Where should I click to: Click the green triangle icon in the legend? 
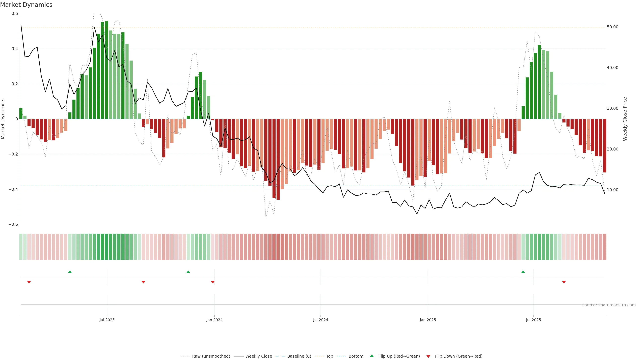click(x=372, y=356)
